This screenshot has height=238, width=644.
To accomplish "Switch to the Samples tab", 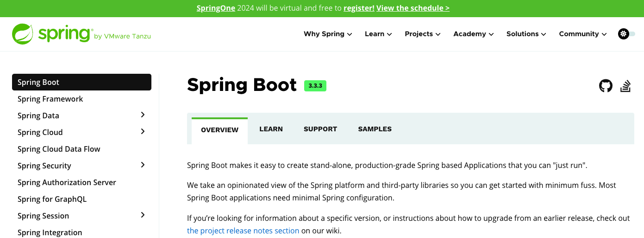I will pos(375,129).
